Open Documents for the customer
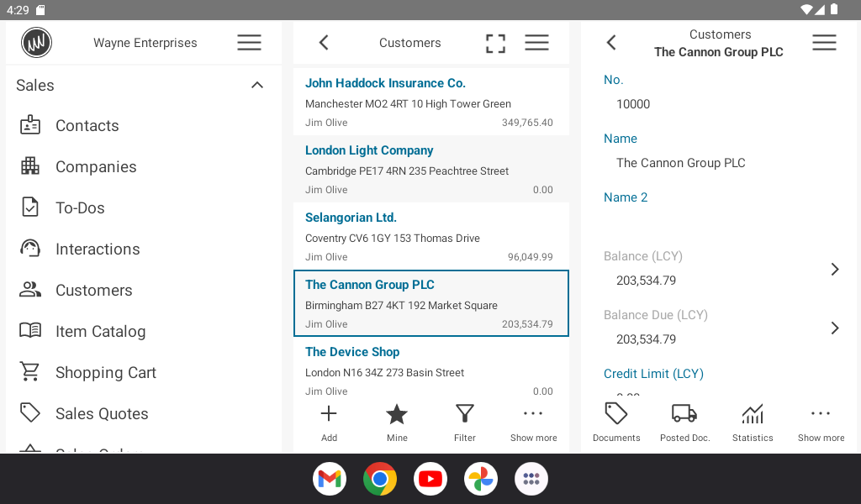The image size is (861, 504). click(x=616, y=423)
